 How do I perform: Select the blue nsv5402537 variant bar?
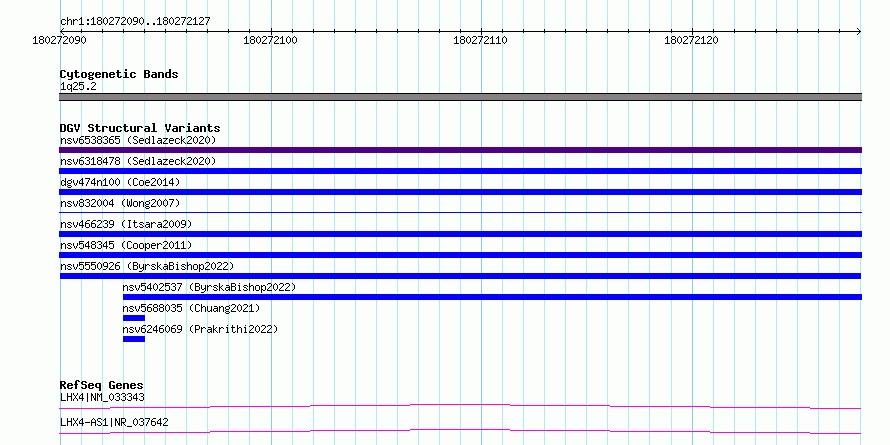pyautogui.click(x=492, y=297)
